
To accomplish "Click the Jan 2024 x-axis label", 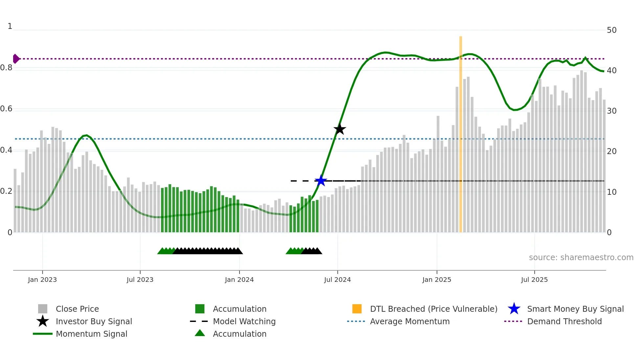I will coord(239,280).
